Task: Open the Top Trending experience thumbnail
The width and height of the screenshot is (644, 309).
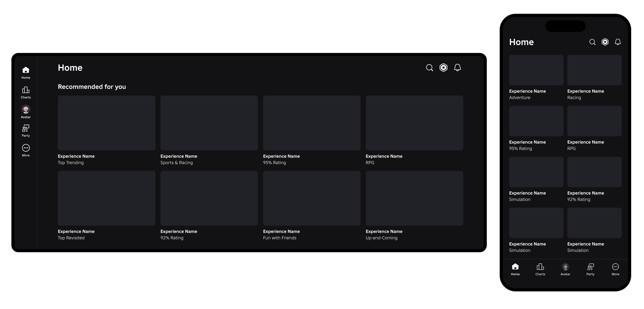Action: 106,123
